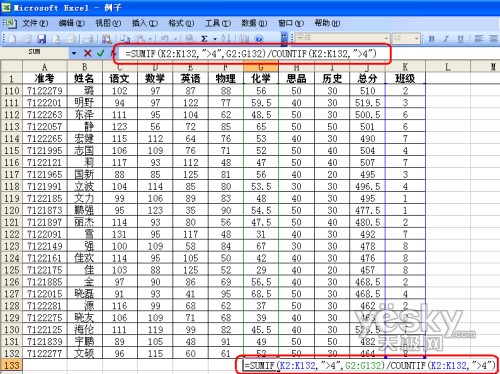Image resolution: width=500 pixels, height=374 pixels.
Task: Open the 插入 (Insert) menu
Action: (x=145, y=23)
